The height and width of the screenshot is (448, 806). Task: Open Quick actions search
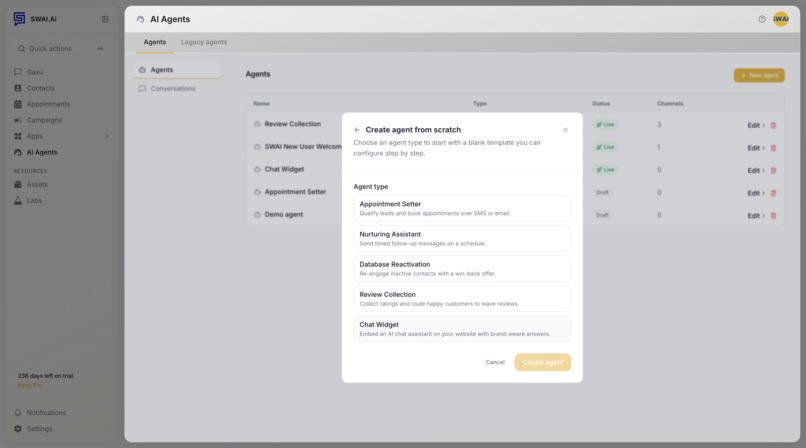(x=61, y=48)
